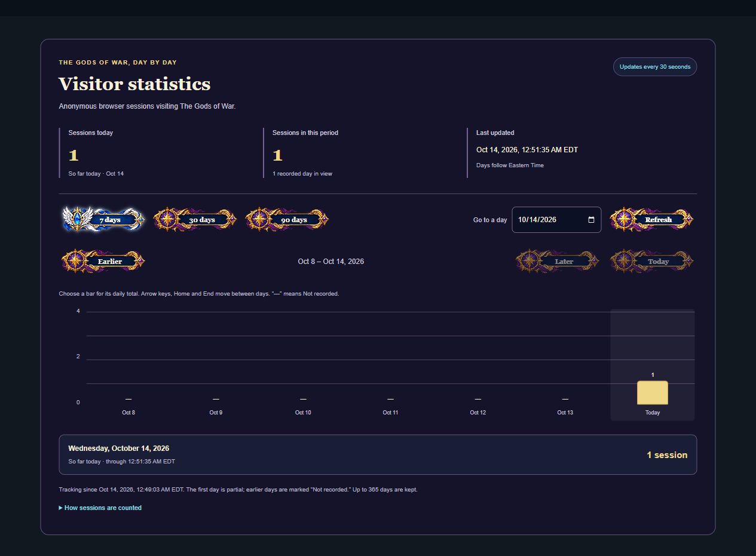
Task: Click the 1 session total text
Action: point(667,455)
